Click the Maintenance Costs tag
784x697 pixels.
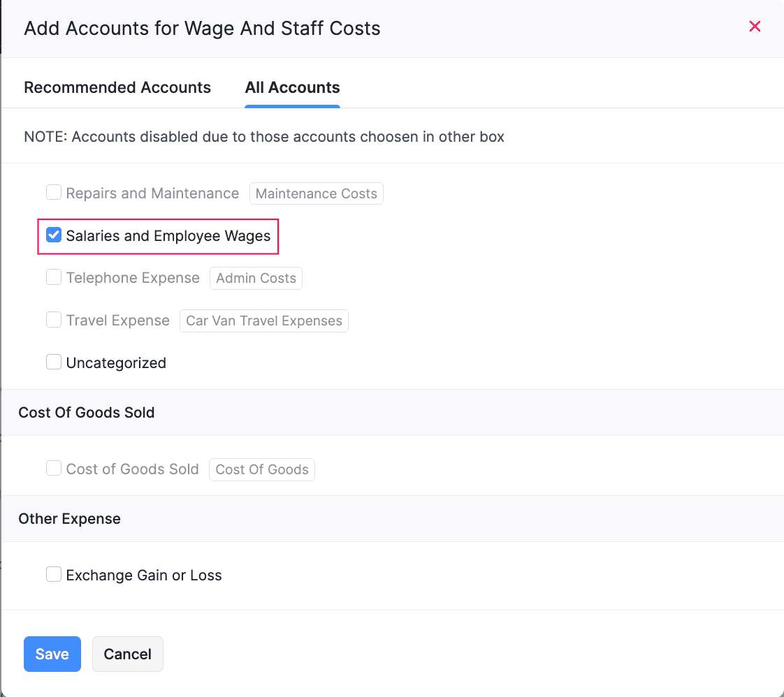(x=317, y=193)
